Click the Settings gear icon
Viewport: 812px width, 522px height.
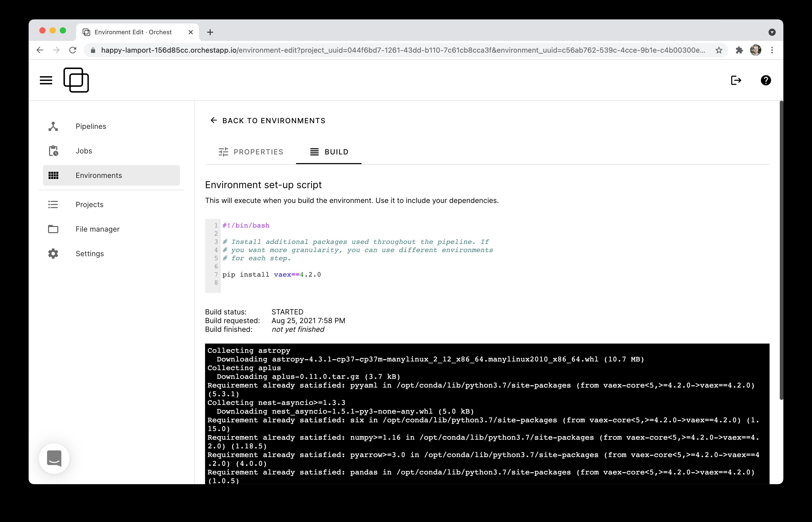53,254
